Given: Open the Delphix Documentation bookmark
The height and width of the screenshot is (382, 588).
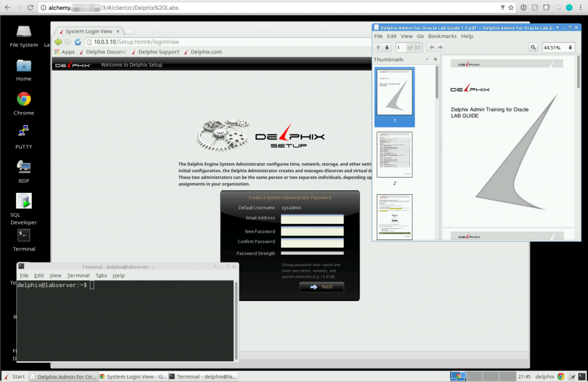Looking at the screenshot, I should click(x=103, y=52).
